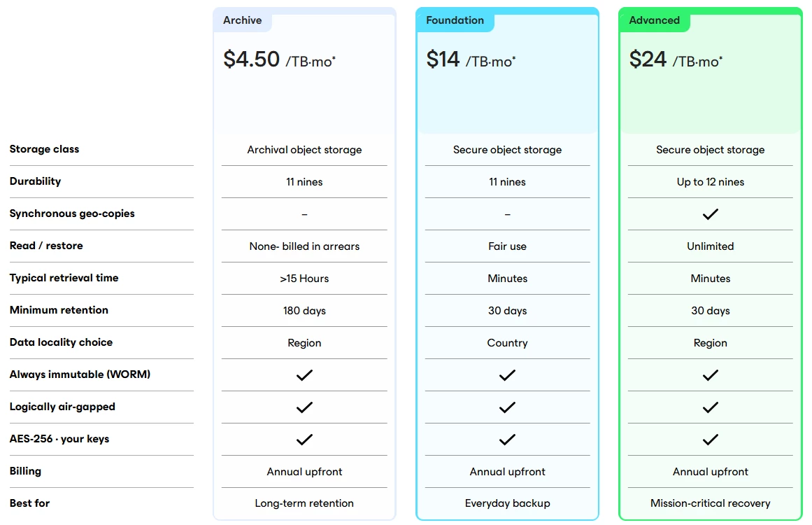
Task: Click Advanced logically air-gapped checkmark
Action: pos(710,407)
